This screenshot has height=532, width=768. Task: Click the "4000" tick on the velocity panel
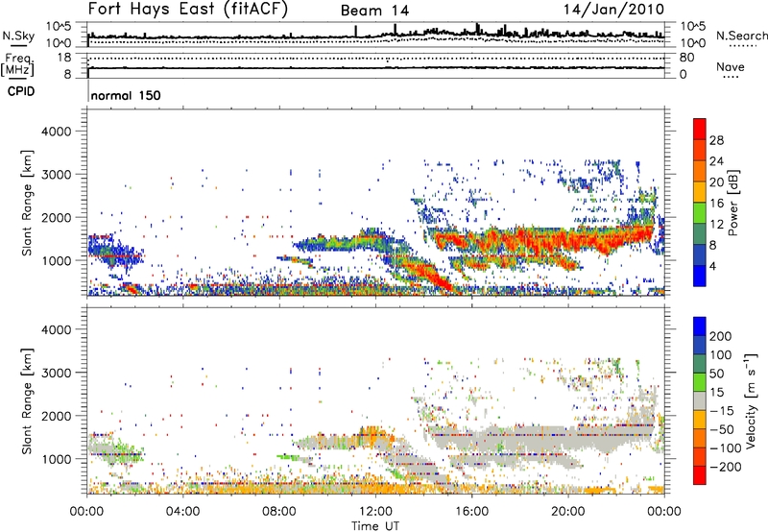click(x=56, y=329)
